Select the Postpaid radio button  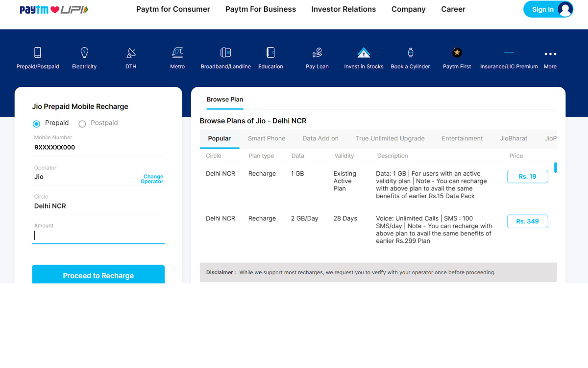pyautogui.click(x=82, y=124)
